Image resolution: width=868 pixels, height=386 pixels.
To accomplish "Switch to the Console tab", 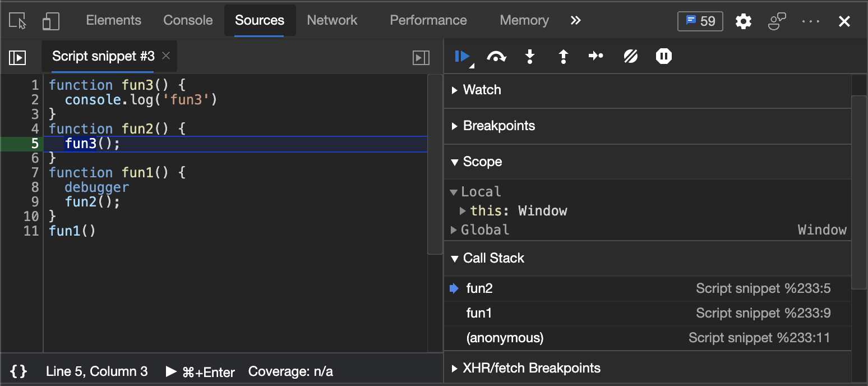I will (188, 20).
